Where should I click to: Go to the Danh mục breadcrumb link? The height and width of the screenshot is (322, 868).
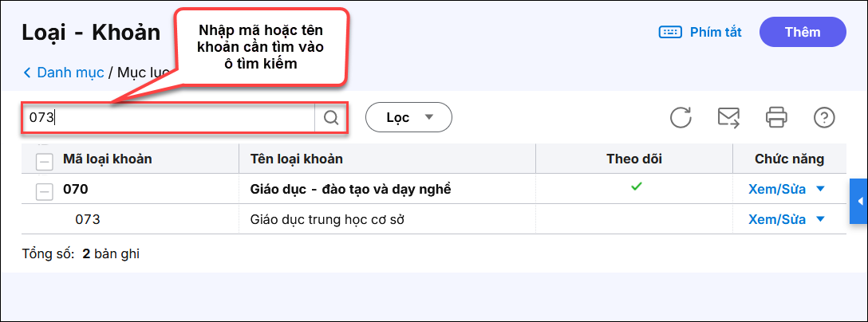point(70,73)
